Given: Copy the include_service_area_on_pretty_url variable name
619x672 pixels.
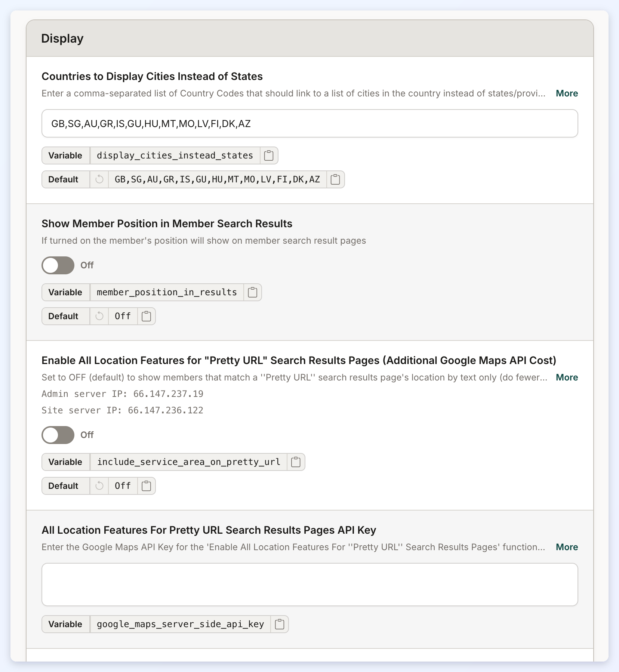Looking at the screenshot, I should coord(296,462).
